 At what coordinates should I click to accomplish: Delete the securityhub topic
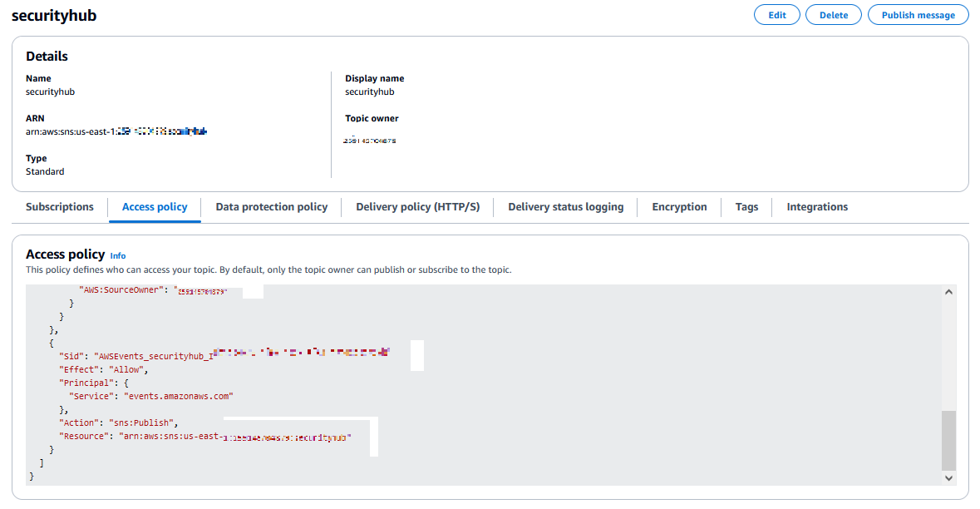click(833, 14)
